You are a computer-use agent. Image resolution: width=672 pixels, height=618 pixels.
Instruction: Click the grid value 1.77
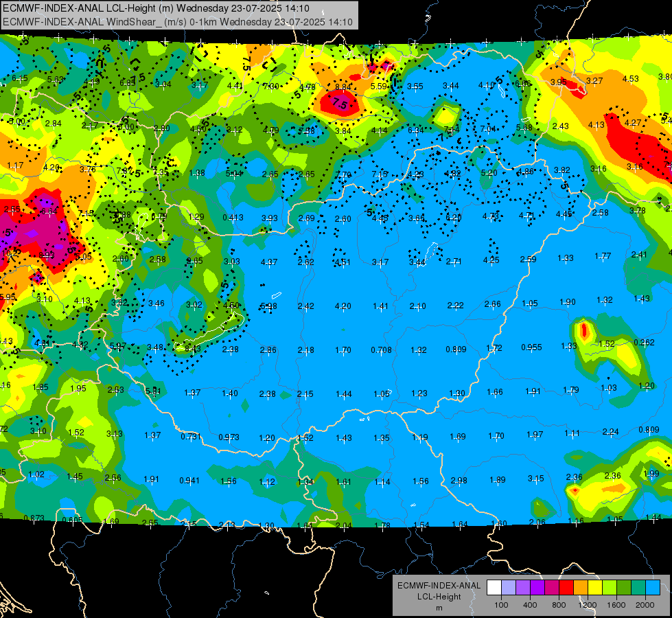(603, 256)
